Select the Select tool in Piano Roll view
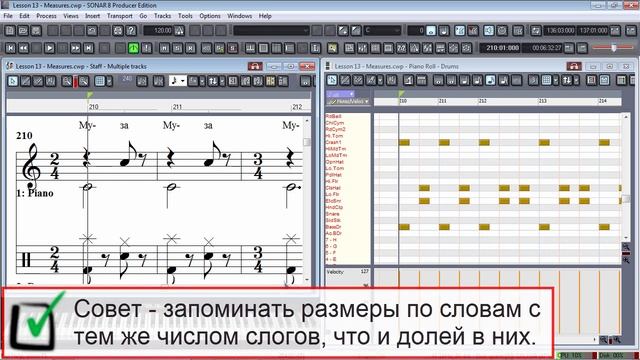640x360 pixels. coord(332,80)
